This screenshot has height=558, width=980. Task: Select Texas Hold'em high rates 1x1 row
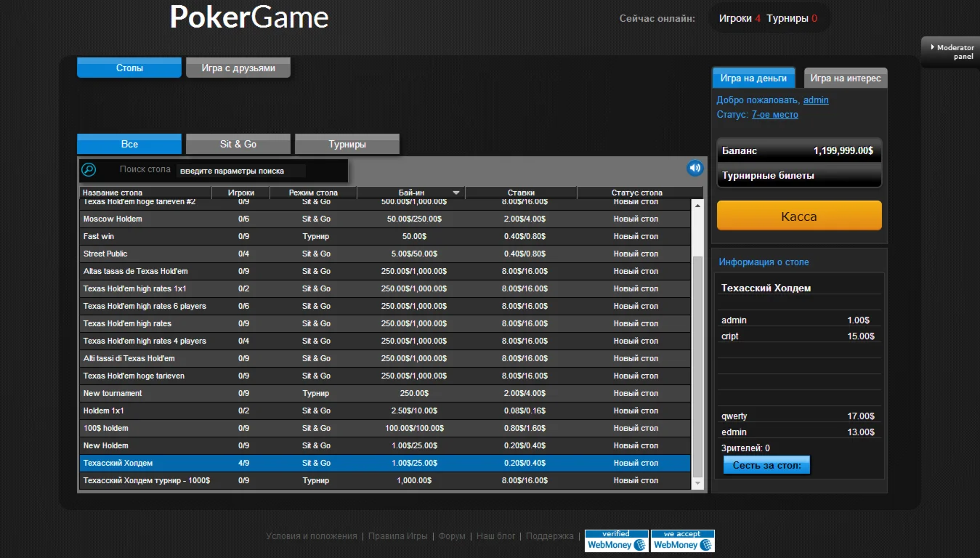point(385,288)
